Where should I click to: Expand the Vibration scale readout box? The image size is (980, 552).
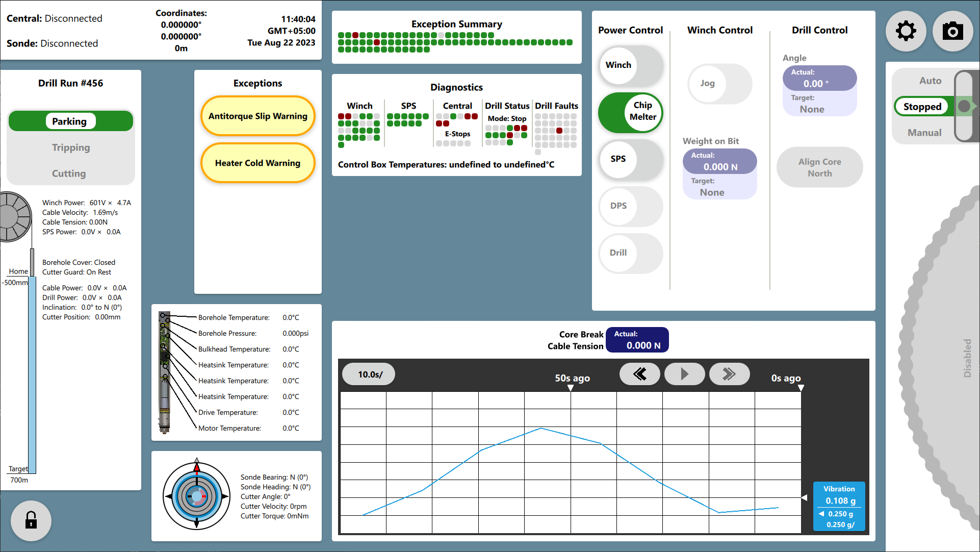coord(839,506)
